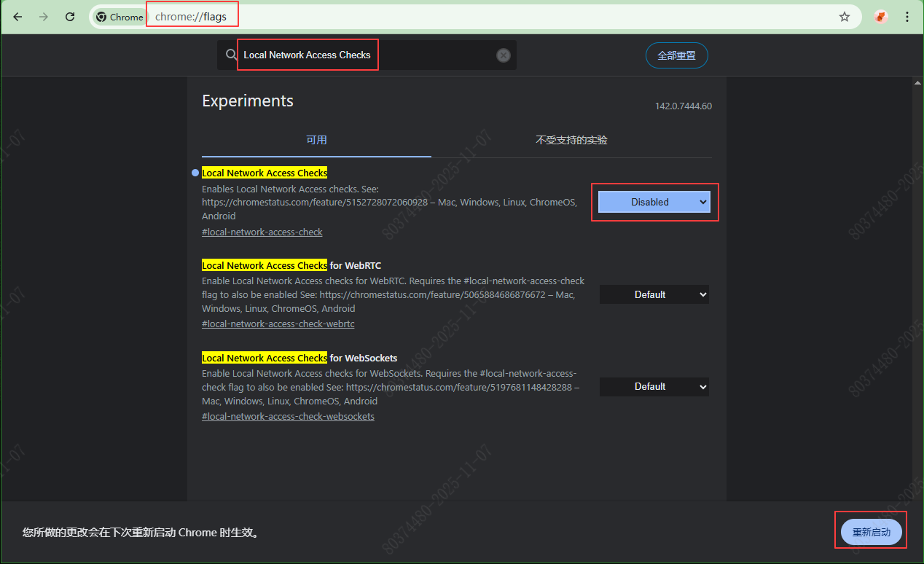Bookmark this page with star icon
The image size is (924, 564).
pos(845,17)
